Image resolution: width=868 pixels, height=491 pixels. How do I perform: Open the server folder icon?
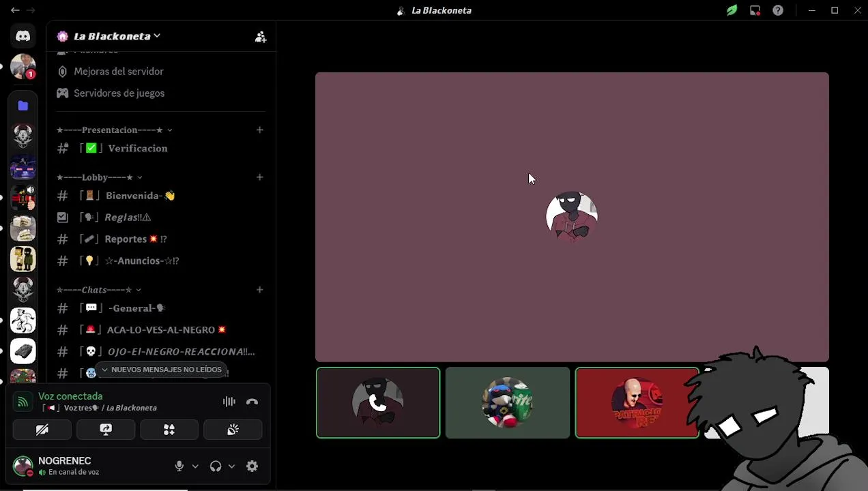(23, 106)
